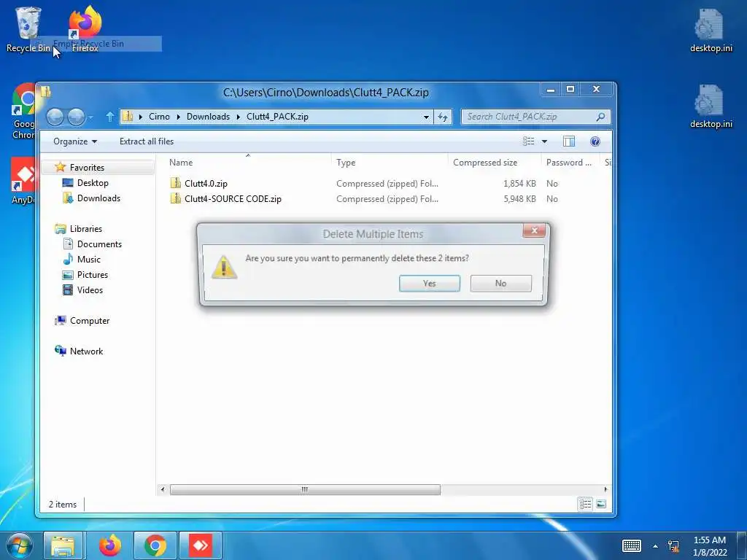Click the refresh address bar button
The image size is (747, 560).
pyautogui.click(x=443, y=117)
